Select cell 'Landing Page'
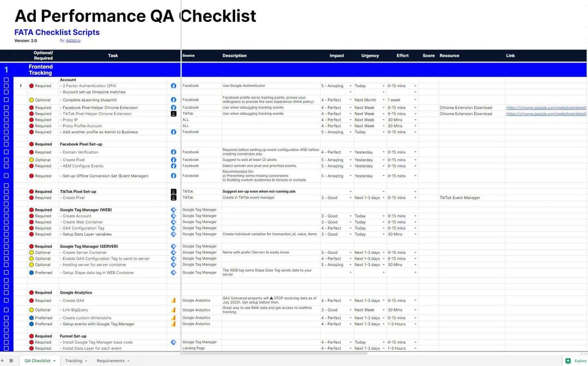This screenshot has height=366, width=588. point(193,348)
